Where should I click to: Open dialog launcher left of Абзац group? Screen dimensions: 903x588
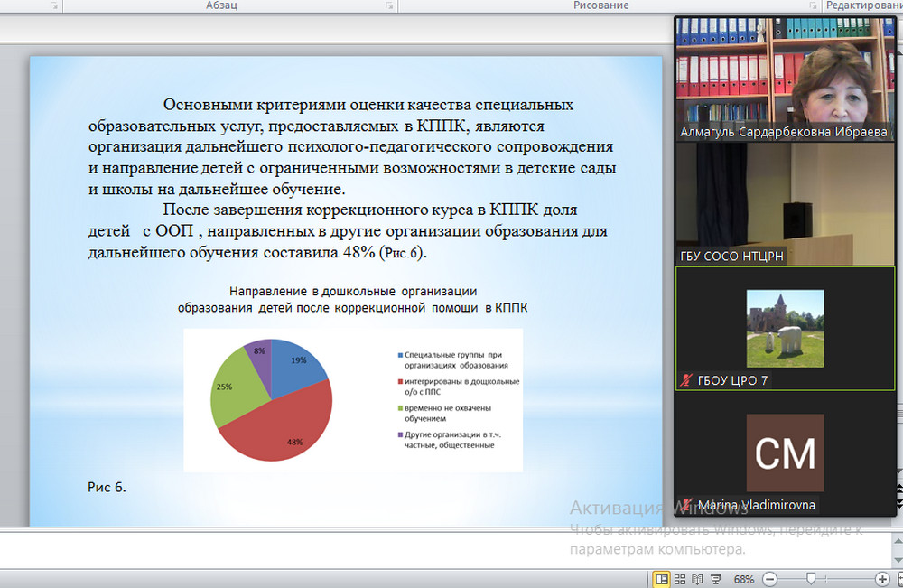(x=53, y=5)
